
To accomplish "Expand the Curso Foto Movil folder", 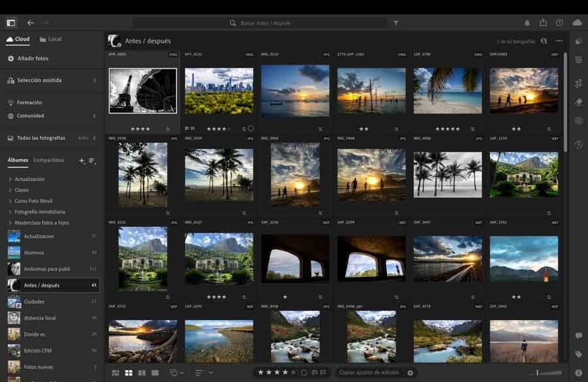I will [10, 200].
